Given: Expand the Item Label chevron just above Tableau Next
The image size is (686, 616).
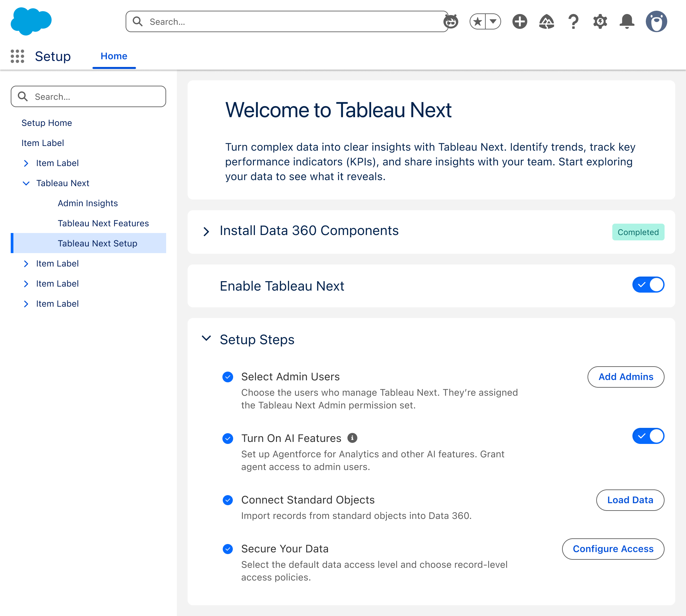Looking at the screenshot, I should tap(26, 163).
